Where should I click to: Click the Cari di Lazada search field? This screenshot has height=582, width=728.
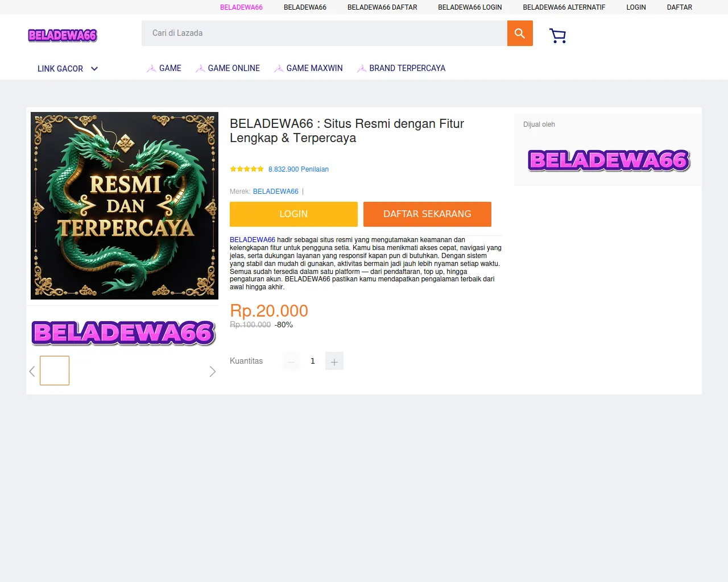324,34
